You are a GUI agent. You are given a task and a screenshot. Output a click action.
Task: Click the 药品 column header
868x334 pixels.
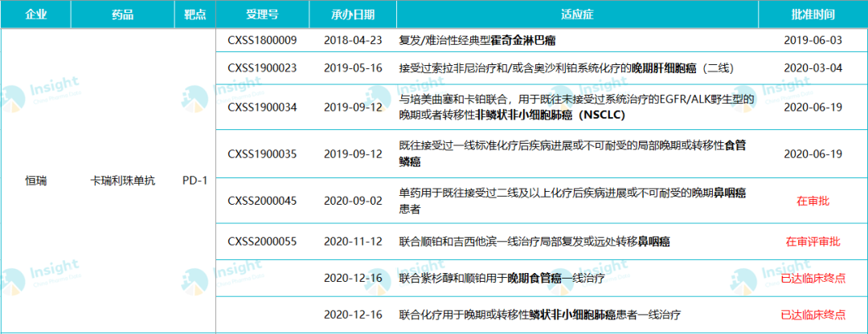pyautogui.click(x=122, y=14)
